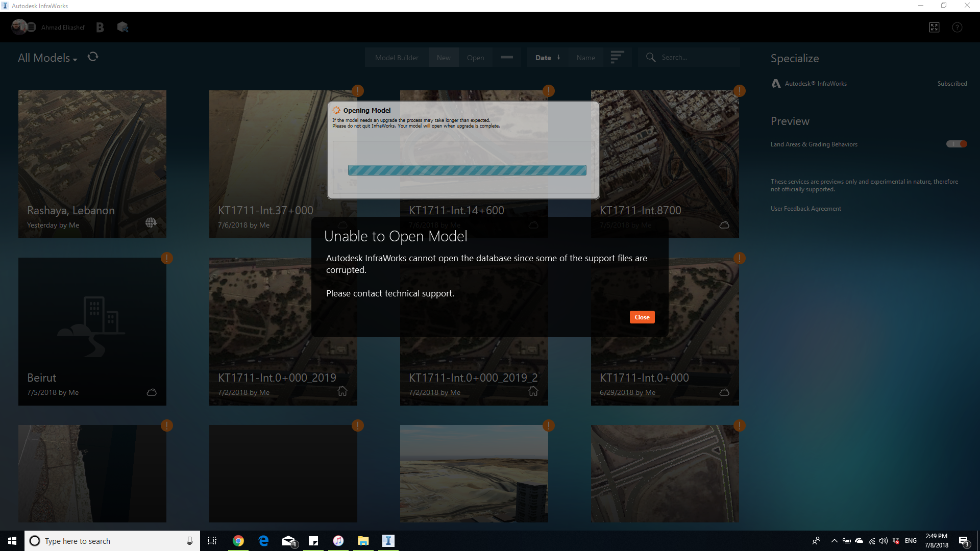Click the warning badge on KT1711-Int.8700

[x=740, y=90]
